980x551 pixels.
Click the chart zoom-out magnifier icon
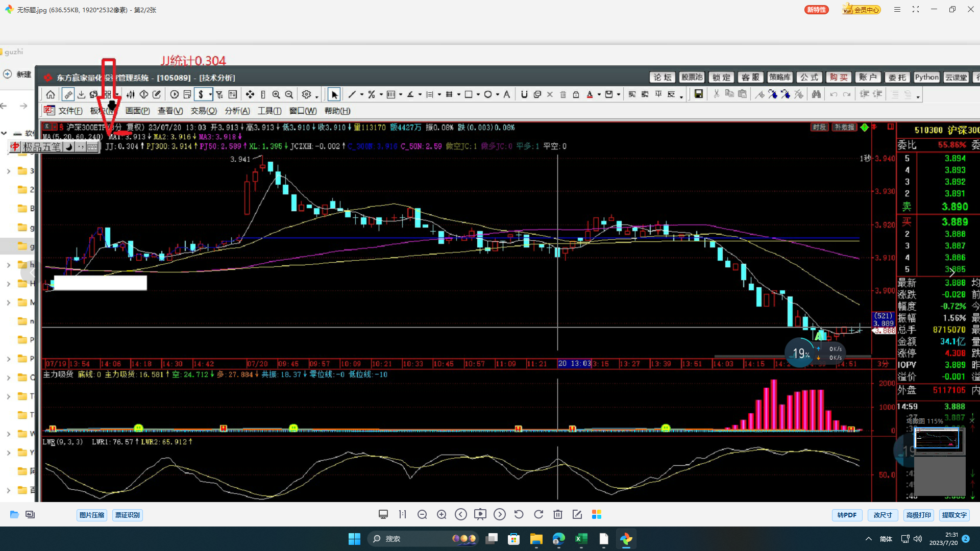coord(289,94)
